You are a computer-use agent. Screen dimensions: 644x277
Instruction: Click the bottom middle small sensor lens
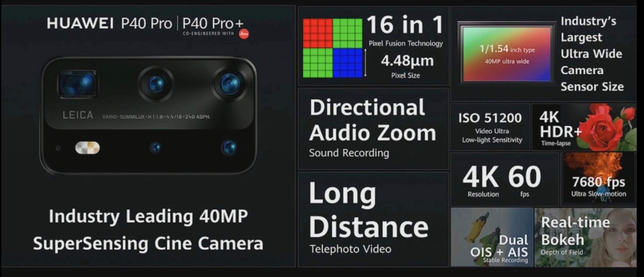(156, 147)
